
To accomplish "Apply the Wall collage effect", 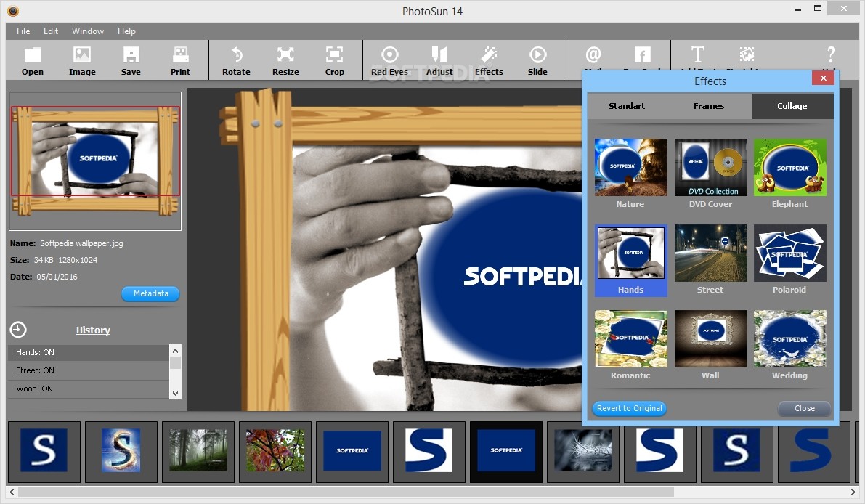I will pyautogui.click(x=710, y=346).
